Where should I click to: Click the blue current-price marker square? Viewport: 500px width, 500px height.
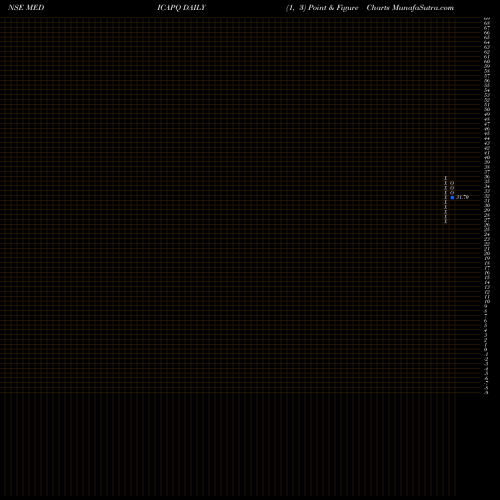pyautogui.click(x=452, y=197)
